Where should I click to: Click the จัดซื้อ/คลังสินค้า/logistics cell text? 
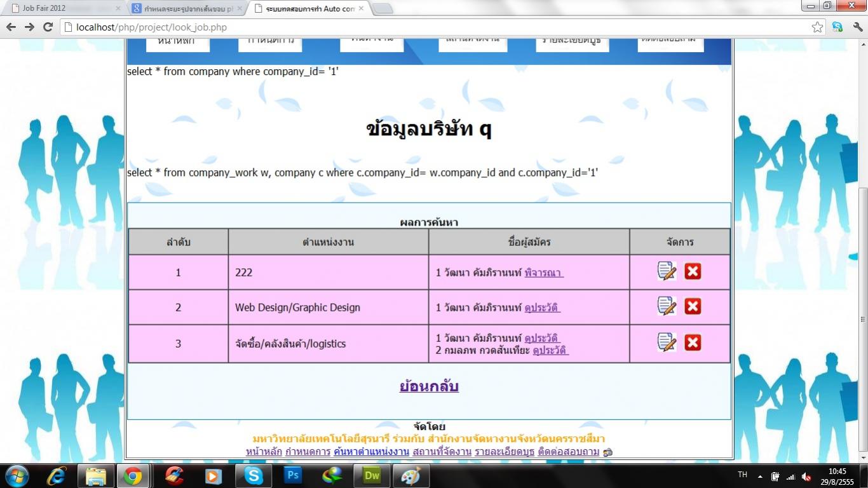[290, 344]
